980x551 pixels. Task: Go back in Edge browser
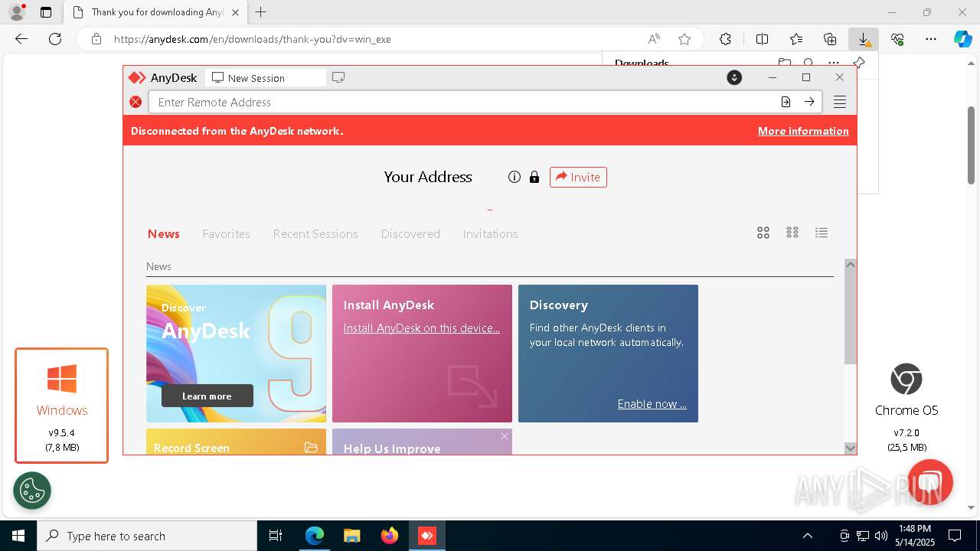pyautogui.click(x=21, y=39)
